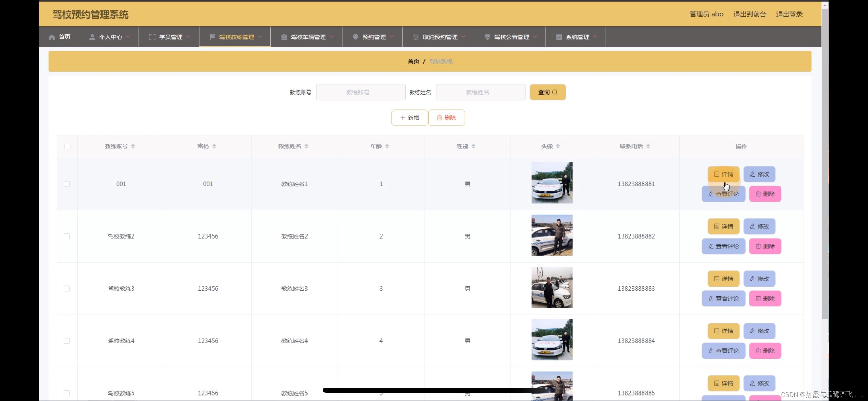Viewport: 868px width, 401px height.
Task: Click 退出登录 link
Action: 789,14
